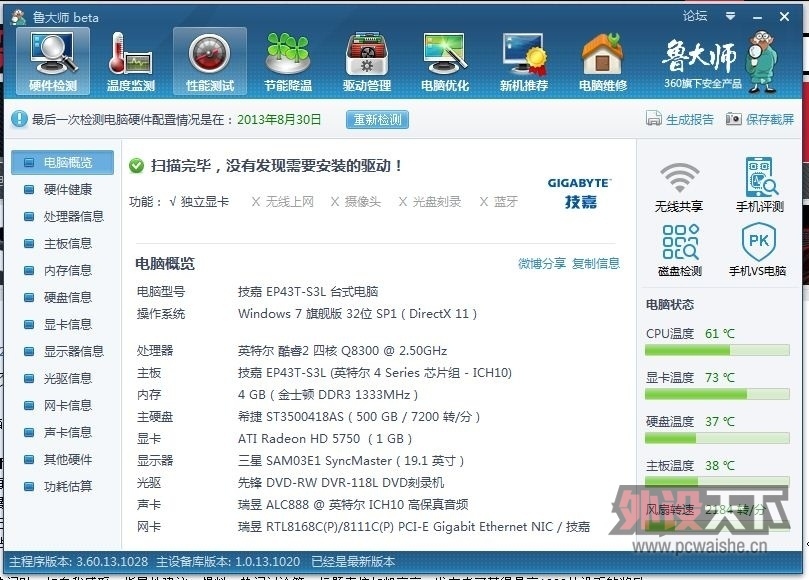The width and height of the screenshot is (809, 580).
Task: Click 主设备库版本: 1.0.13.1020 in status bar
Action: 228,561
